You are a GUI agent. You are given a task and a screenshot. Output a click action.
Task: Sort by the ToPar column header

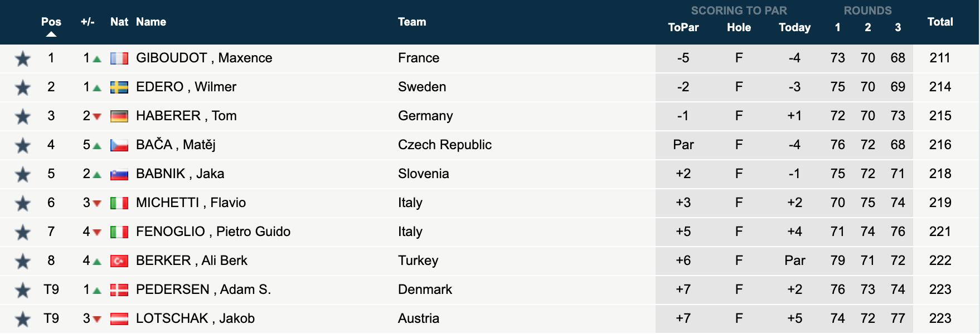(683, 27)
